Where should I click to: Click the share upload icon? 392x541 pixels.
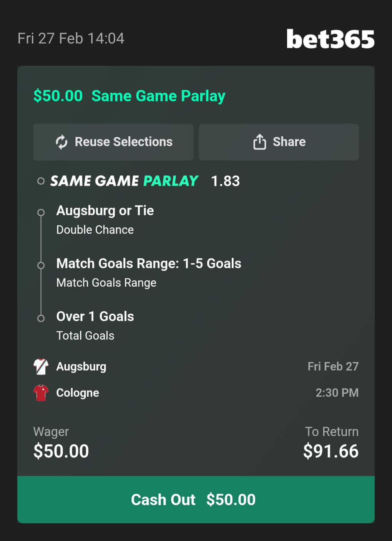(259, 142)
